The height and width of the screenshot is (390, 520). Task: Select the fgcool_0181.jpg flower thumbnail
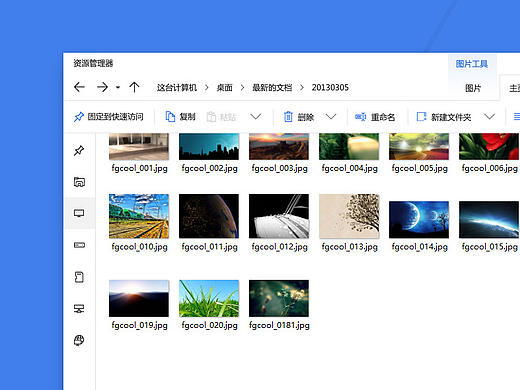click(x=279, y=298)
